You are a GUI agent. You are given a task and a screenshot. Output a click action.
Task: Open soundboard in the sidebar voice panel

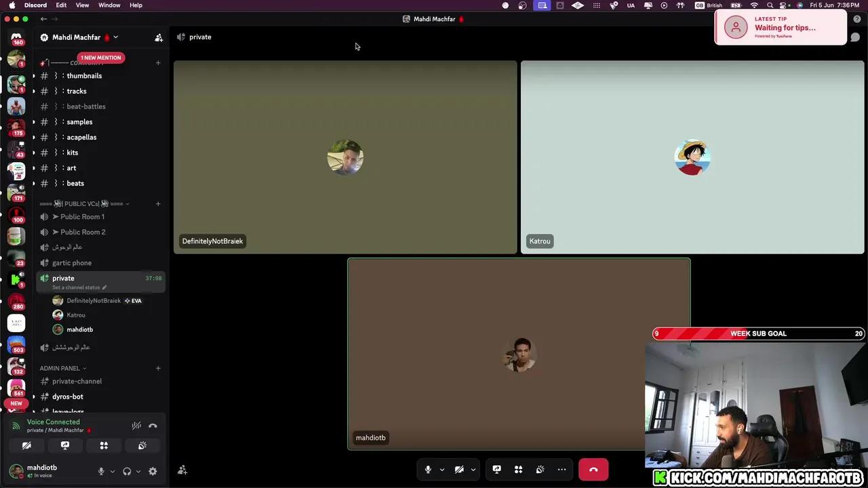[x=142, y=445]
